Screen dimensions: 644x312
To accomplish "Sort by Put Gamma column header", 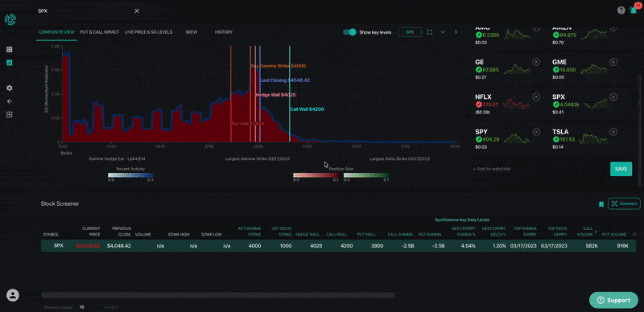I will point(430,235).
